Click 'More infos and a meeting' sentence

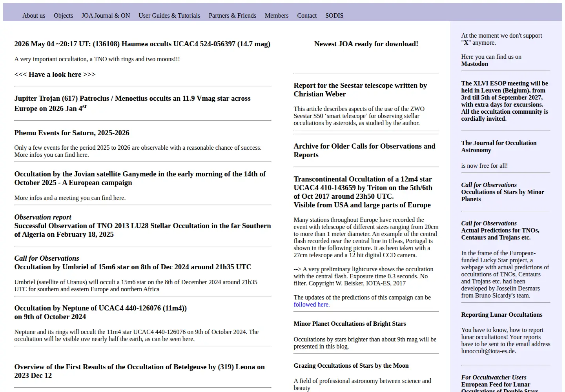[70, 198]
